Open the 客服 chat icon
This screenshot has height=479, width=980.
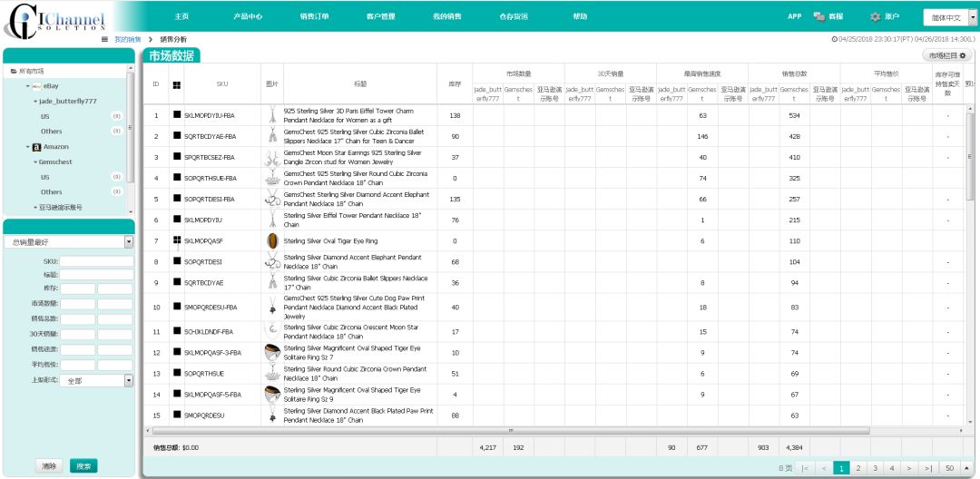[818, 17]
